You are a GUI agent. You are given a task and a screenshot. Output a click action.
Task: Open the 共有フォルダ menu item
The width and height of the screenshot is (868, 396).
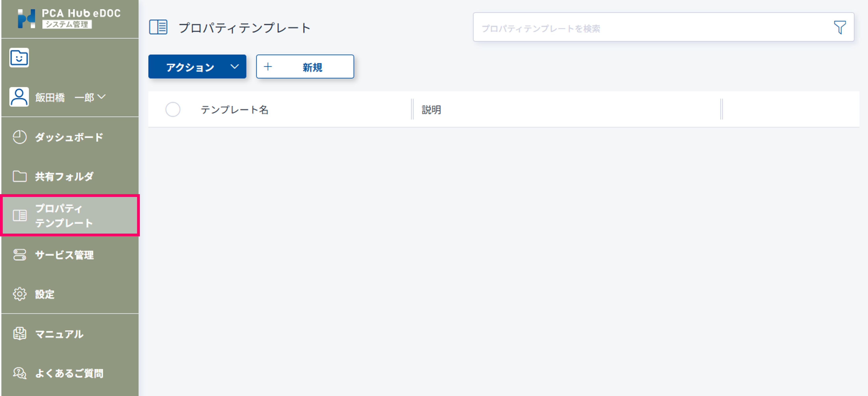64,176
